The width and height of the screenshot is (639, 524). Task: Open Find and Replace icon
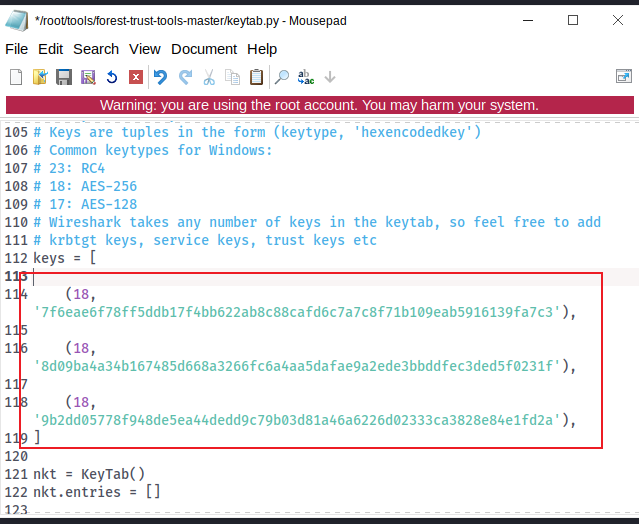click(x=306, y=77)
